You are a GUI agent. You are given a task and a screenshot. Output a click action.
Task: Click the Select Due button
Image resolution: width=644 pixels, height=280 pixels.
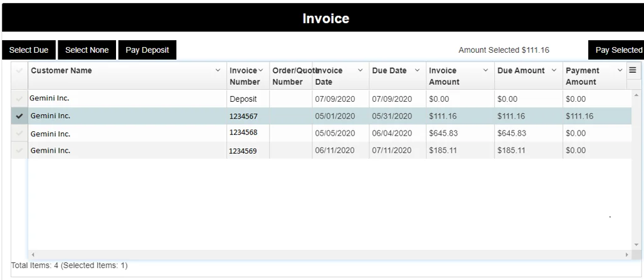(28, 50)
